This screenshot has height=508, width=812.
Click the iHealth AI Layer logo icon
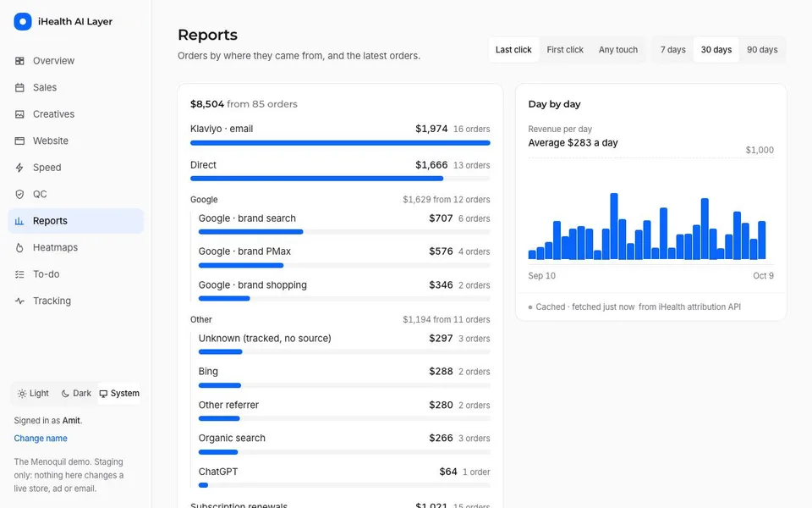click(x=23, y=22)
